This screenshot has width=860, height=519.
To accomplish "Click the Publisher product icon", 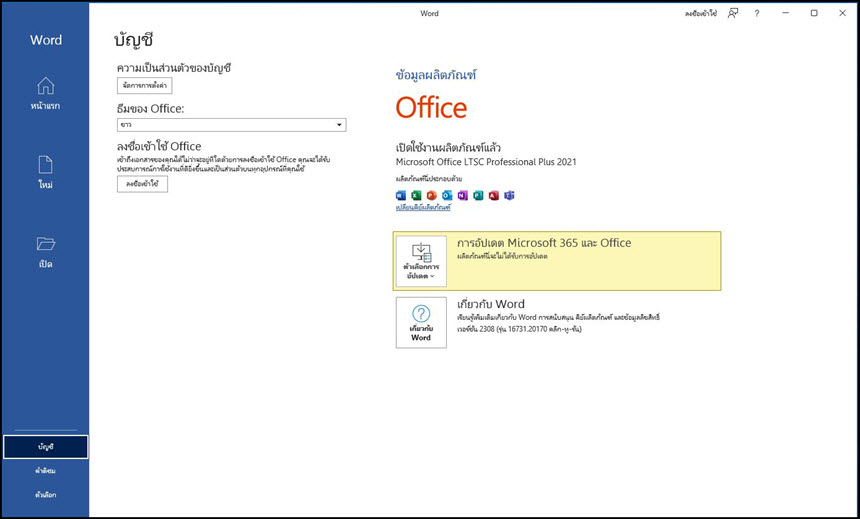I will (478, 195).
